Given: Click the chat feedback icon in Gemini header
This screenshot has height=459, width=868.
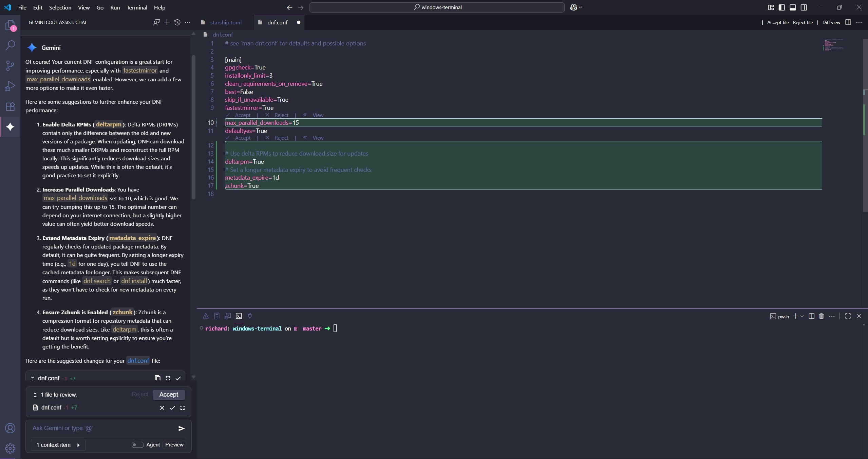Looking at the screenshot, I should tap(156, 22).
